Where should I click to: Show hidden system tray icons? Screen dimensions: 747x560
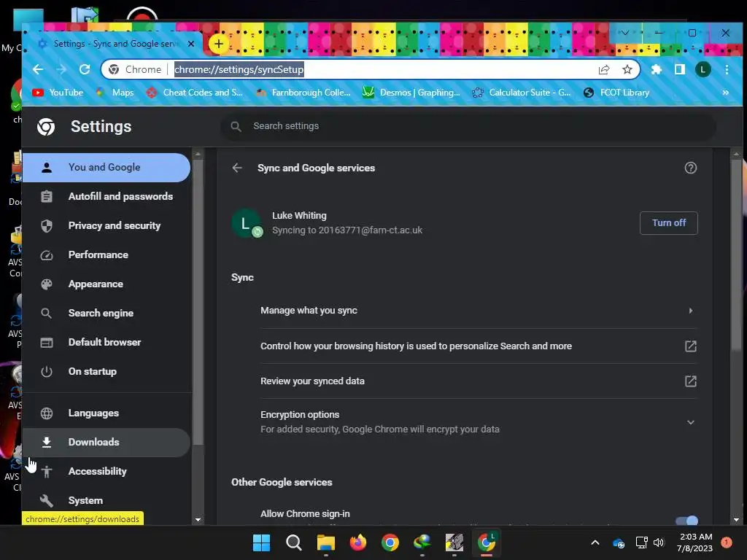[595, 542]
